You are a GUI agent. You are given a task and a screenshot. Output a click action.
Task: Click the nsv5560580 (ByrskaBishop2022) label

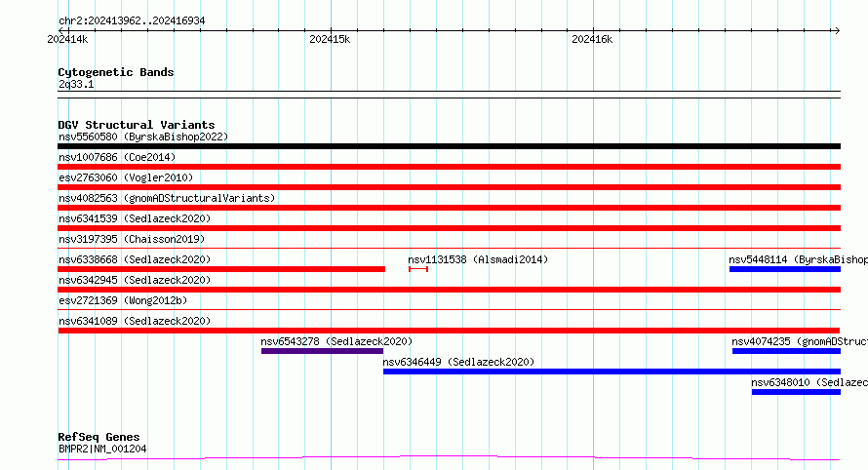point(143,137)
